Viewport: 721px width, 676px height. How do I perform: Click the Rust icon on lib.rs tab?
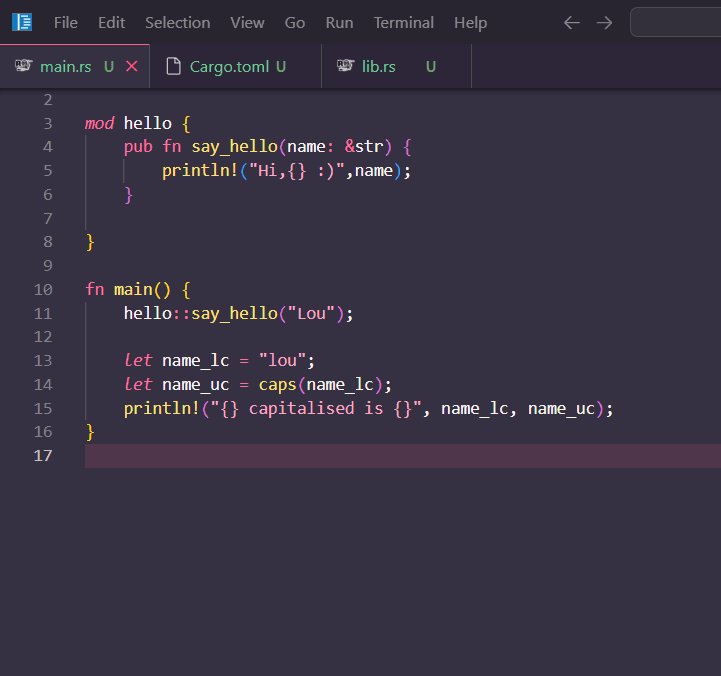pos(345,66)
